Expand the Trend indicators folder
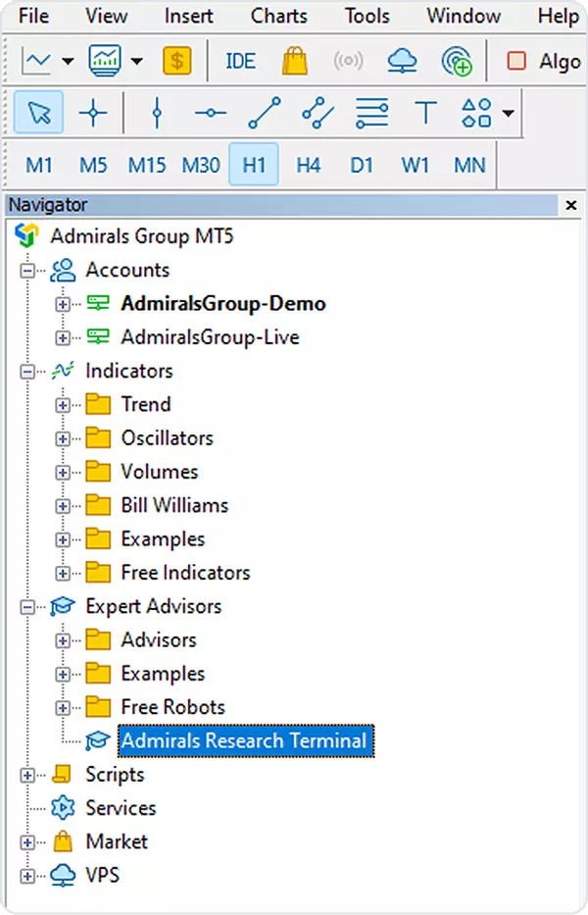This screenshot has width=588, height=915. click(x=63, y=405)
